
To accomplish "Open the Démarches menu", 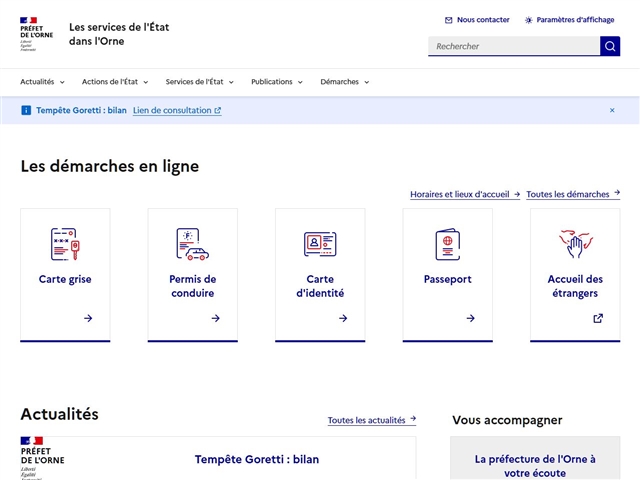I will [345, 82].
